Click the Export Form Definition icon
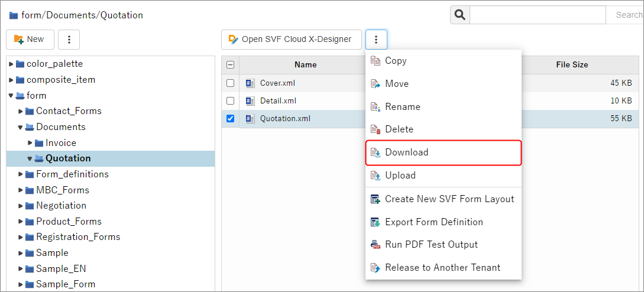The height and width of the screenshot is (292, 644). tap(375, 222)
